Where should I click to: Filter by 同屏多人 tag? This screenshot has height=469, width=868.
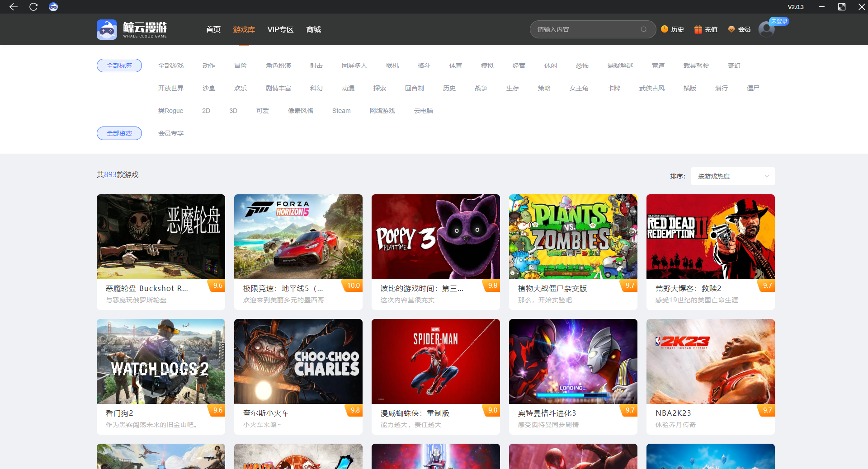pos(354,66)
